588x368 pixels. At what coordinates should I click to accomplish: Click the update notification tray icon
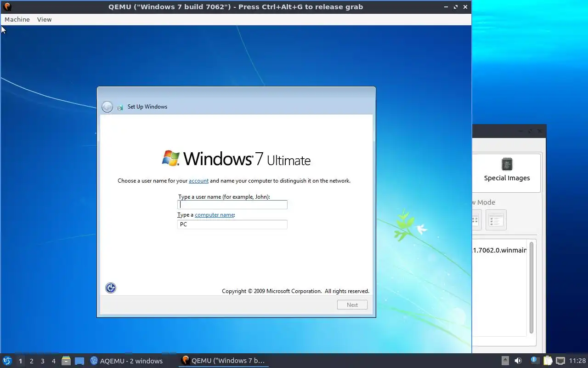[534, 361]
